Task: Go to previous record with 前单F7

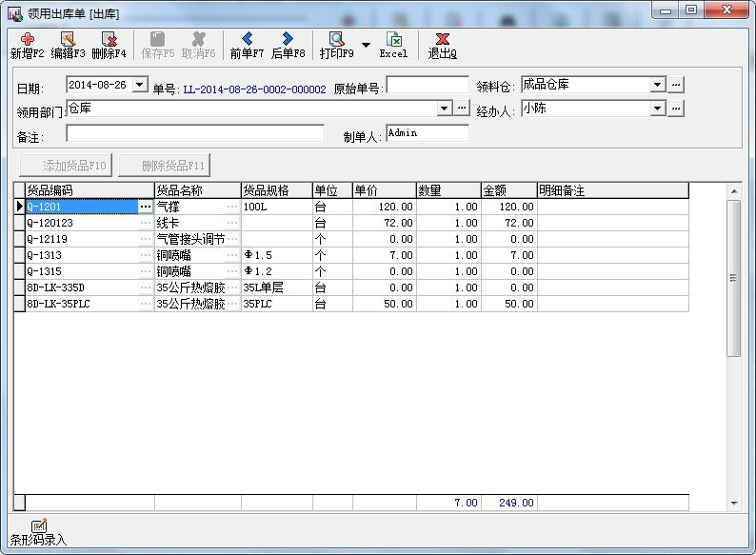Action: coord(247,39)
